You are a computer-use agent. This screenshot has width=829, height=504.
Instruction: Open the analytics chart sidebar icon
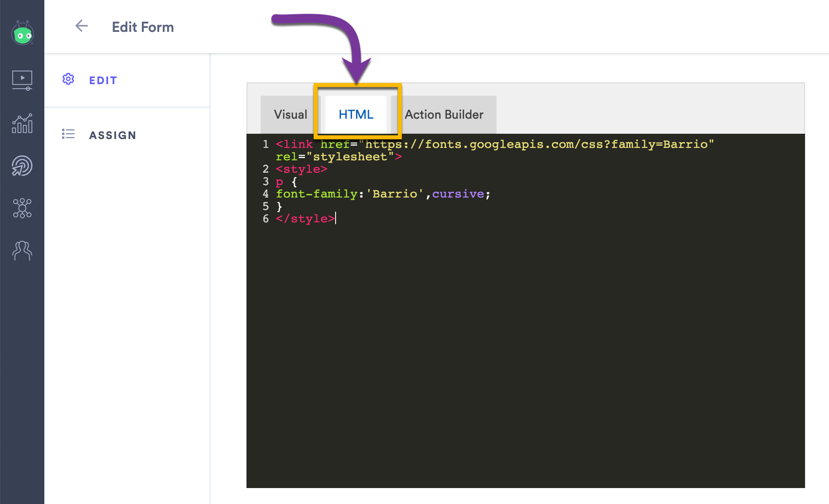point(22,123)
